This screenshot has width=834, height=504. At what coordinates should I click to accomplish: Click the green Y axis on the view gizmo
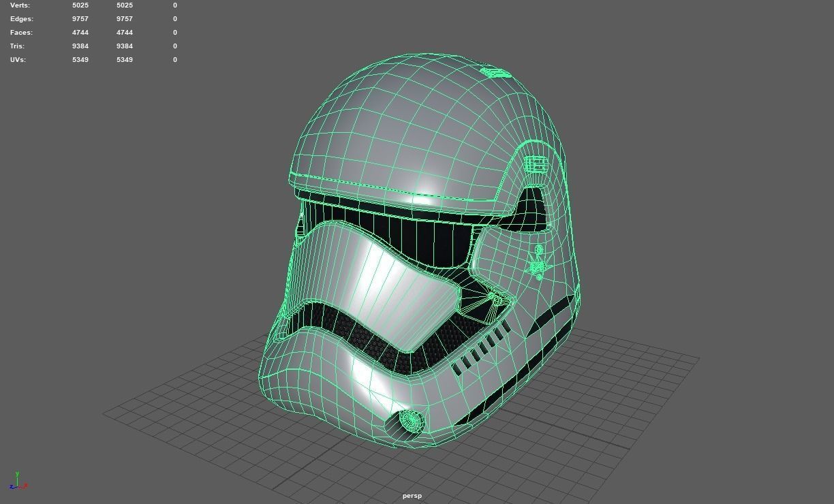point(17,475)
